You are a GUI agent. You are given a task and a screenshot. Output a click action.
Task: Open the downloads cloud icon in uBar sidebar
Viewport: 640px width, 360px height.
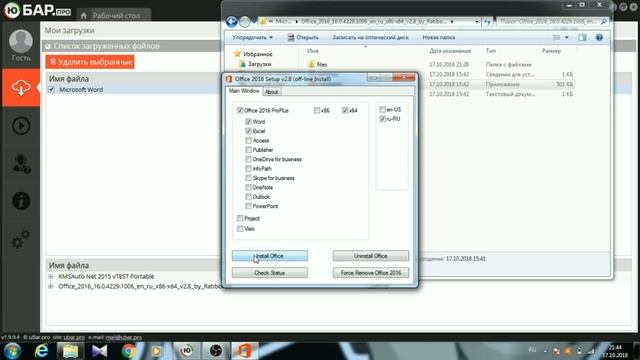[21, 88]
